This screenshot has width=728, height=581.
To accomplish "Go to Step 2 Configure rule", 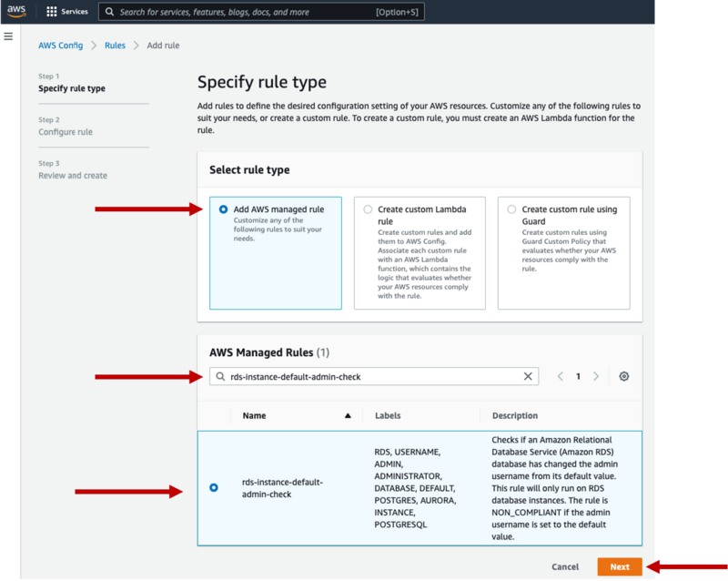I will (66, 132).
